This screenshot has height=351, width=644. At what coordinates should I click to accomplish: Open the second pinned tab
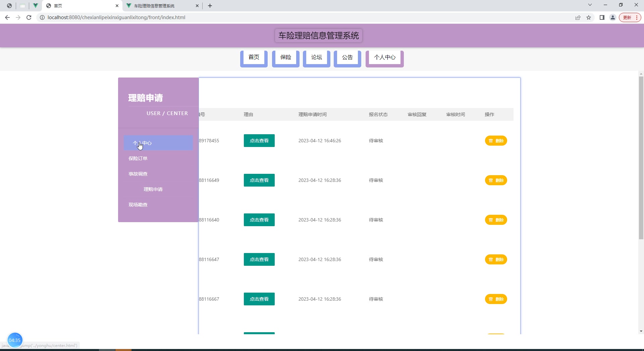pos(22,6)
